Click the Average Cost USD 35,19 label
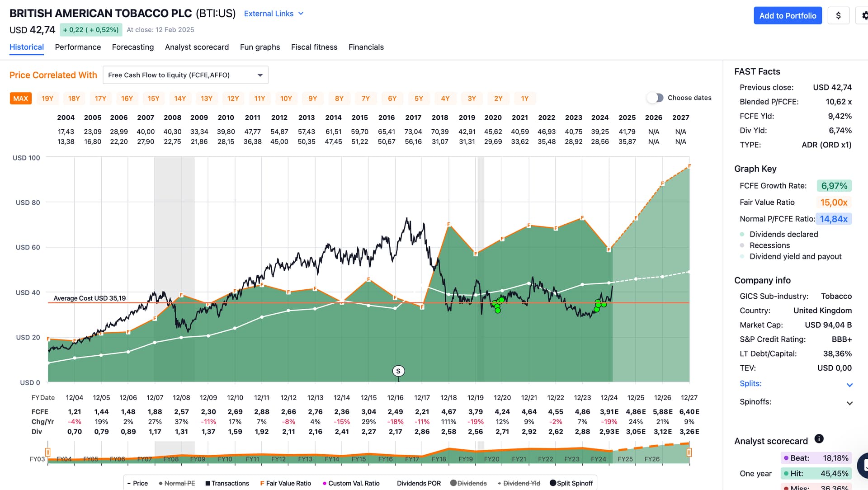 (90, 298)
